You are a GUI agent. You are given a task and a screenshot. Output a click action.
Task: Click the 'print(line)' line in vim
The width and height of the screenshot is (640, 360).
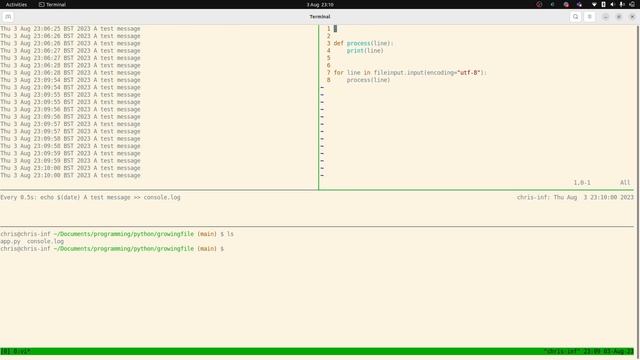(365, 51)
